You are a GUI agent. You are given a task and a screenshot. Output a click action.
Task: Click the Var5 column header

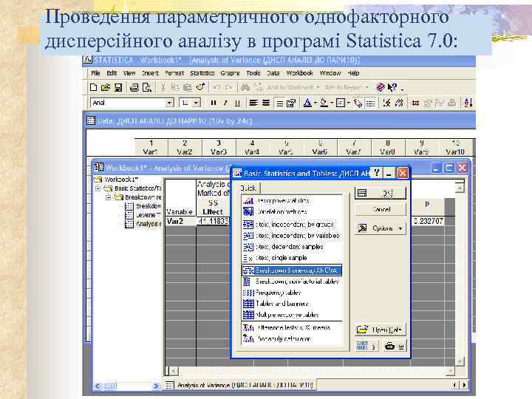tap(286, 147)
